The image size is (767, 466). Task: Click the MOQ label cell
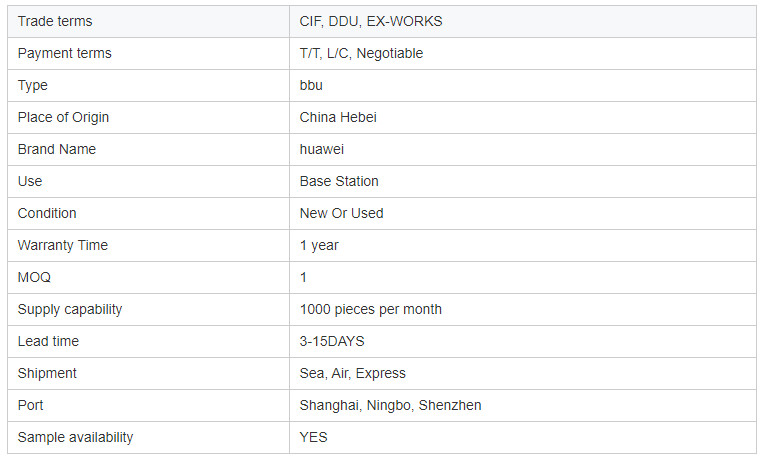[x=33, y=277]
